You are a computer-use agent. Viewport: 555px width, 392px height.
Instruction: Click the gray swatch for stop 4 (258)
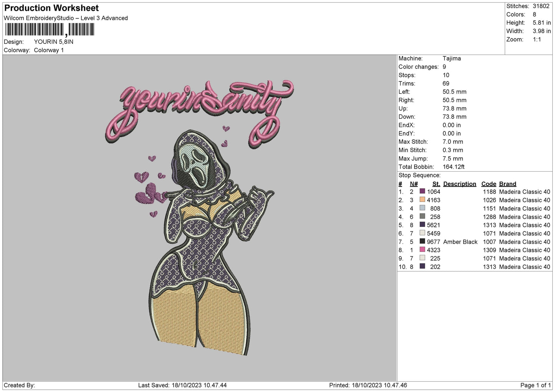coord(422,217)
